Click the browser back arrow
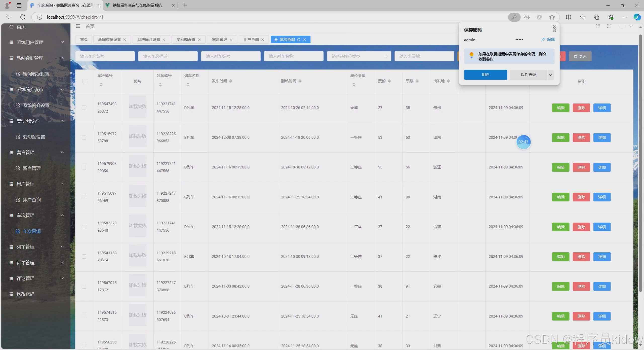The image size is (644, 350). 9,17
